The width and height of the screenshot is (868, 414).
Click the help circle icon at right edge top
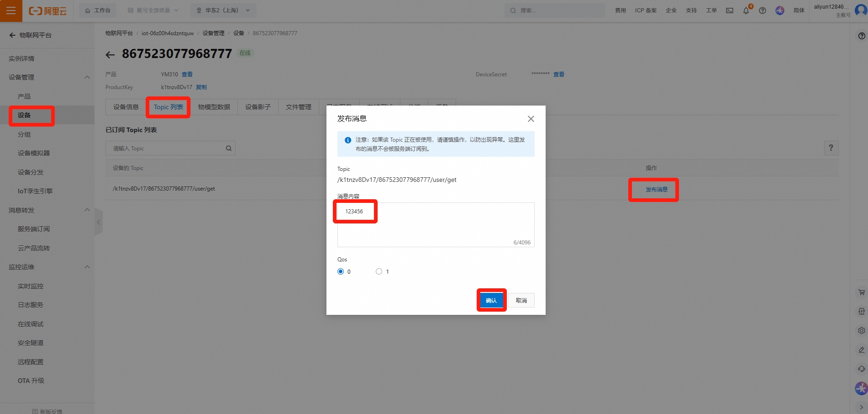[x=862, y=36]
